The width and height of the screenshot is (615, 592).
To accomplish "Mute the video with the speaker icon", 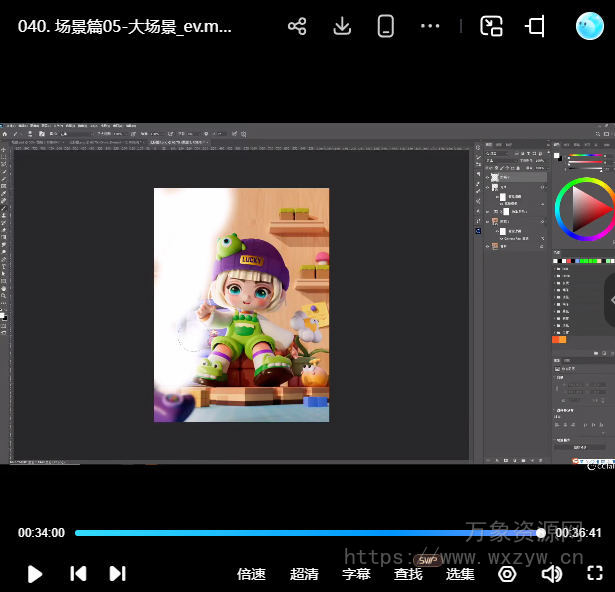I will tap(551, 574).
